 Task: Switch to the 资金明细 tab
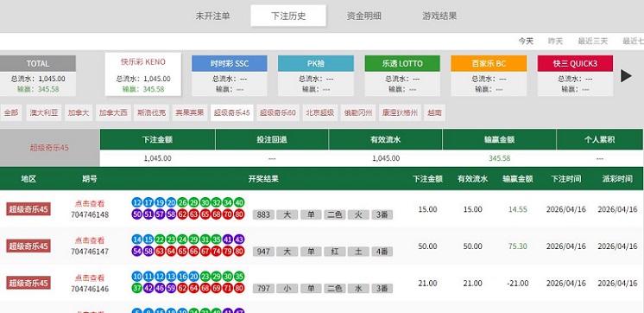click(364, 16)
